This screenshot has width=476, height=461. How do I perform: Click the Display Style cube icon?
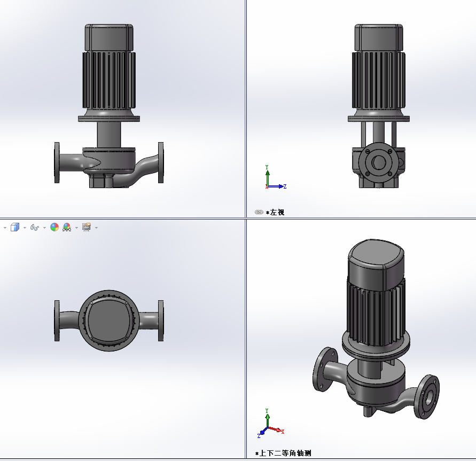(x=15, y=227)
